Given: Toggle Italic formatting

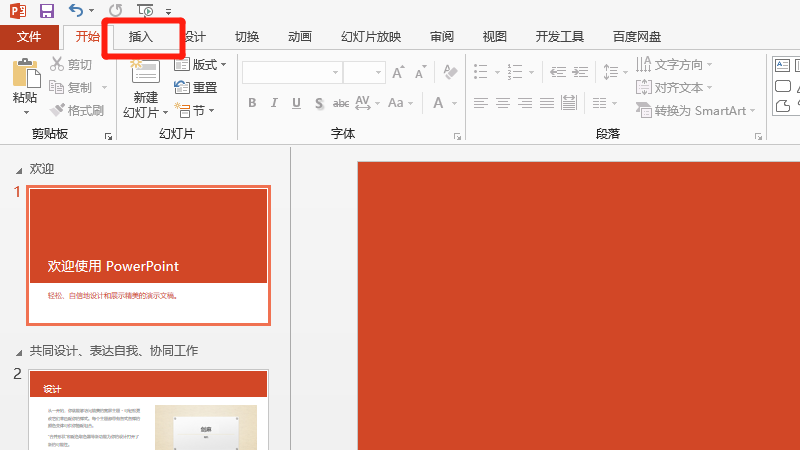Looking at the screenshot, I should tap(274, 103).
